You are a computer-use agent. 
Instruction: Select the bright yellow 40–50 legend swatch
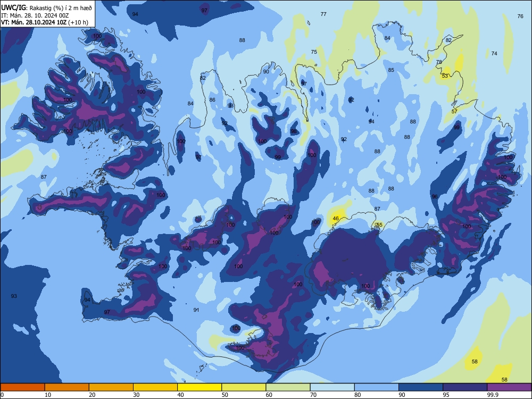coord(199,387)
